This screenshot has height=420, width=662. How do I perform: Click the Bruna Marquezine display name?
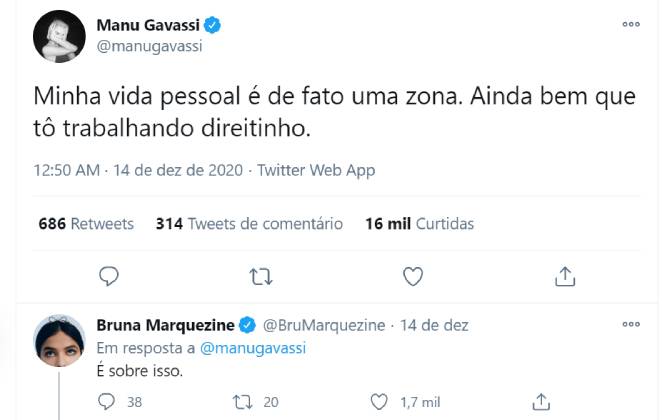[x=165, y=325]
